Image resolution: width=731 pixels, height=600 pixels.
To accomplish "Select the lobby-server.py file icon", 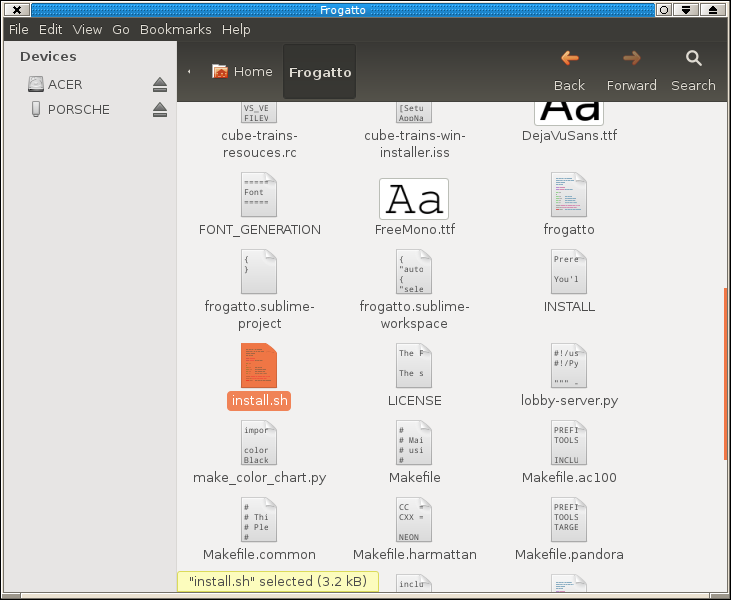I will pyautogui.click(x=569, y=367).
